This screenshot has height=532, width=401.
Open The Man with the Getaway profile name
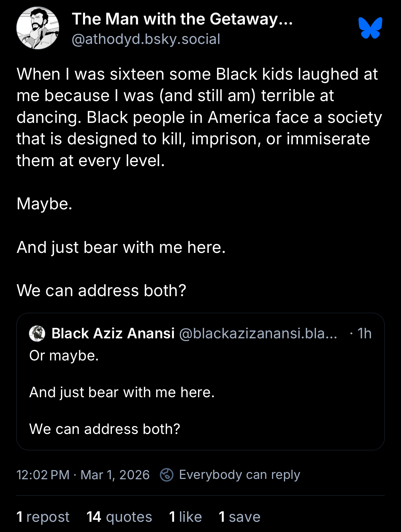tap(182, 19)
